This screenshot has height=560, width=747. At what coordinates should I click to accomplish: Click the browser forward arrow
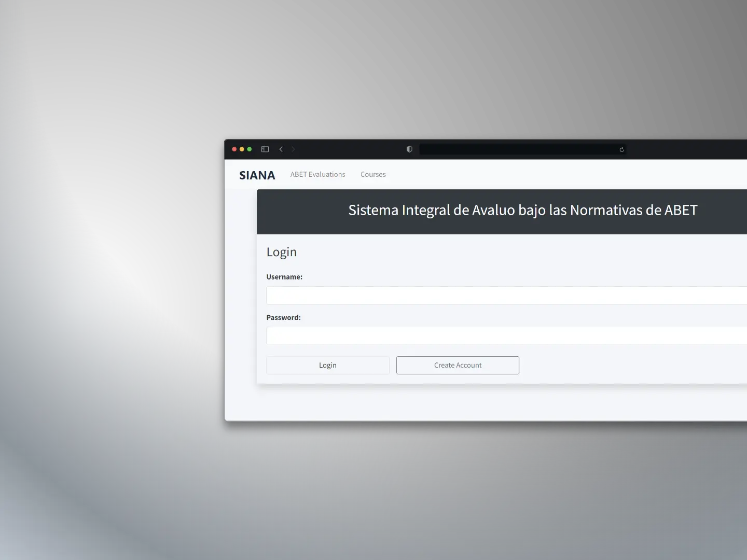click(x=293, y=149)
